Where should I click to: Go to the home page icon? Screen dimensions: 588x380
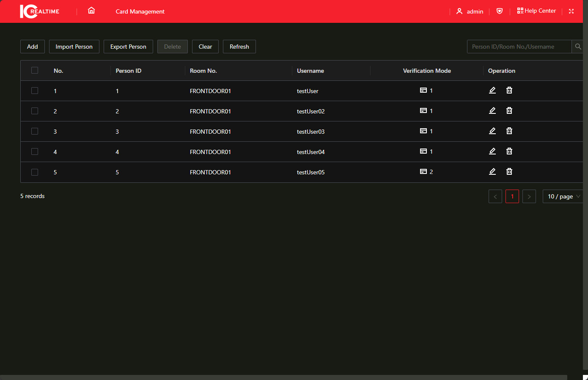[x=91, y=11]
